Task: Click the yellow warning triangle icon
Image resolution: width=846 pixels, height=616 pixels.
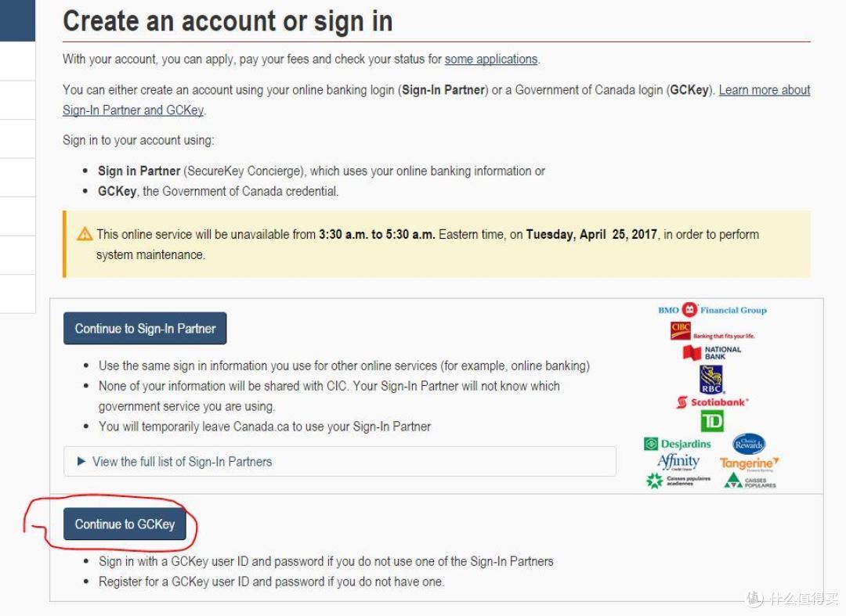Action: point(85,234)
